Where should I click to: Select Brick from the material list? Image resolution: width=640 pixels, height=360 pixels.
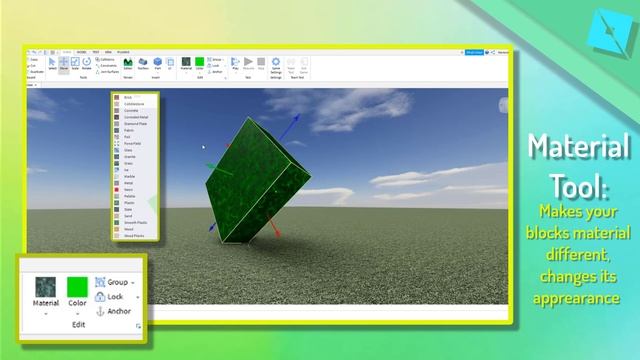(x=135, y=97)
